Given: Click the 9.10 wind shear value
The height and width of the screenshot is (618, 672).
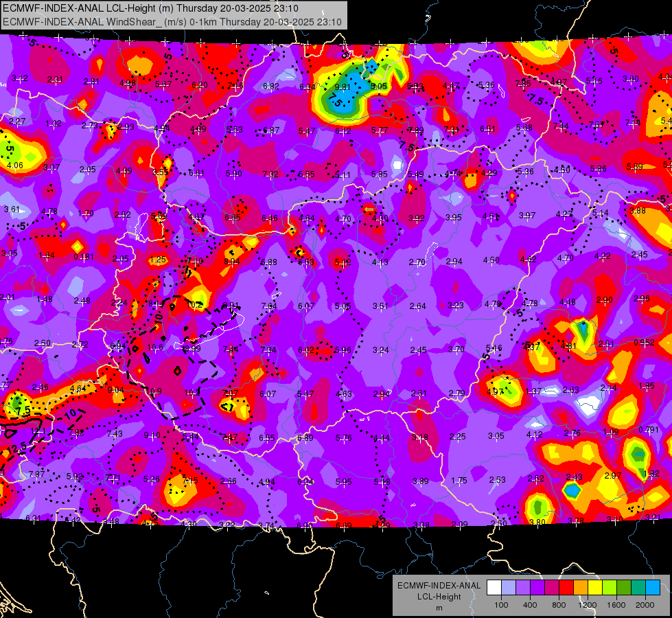Looking at the screenshot, I should pos(152,435).
